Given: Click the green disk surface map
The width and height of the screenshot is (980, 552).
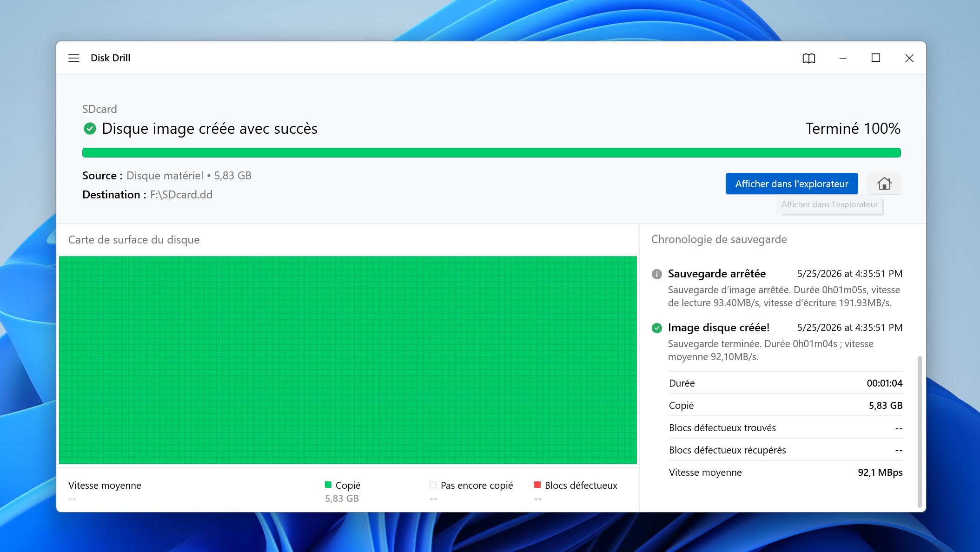Looking at the screenshot, I should 348,360.
